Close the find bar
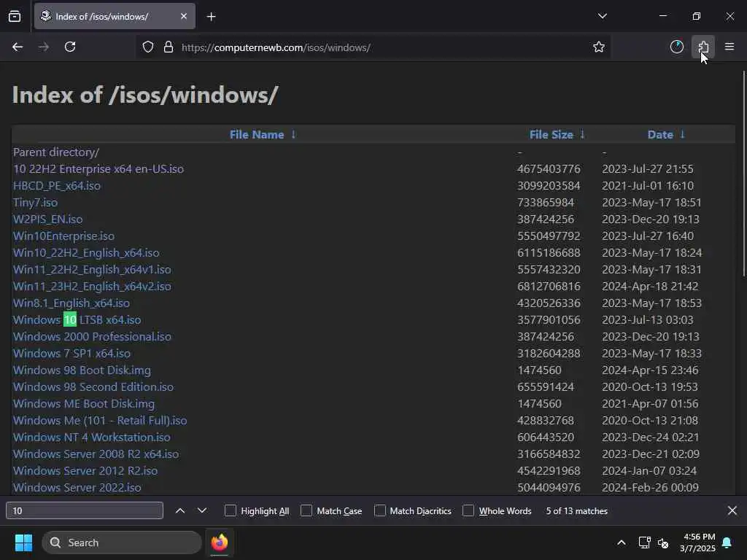The height and width of the screenshot is (560, 747). point(732,510)
